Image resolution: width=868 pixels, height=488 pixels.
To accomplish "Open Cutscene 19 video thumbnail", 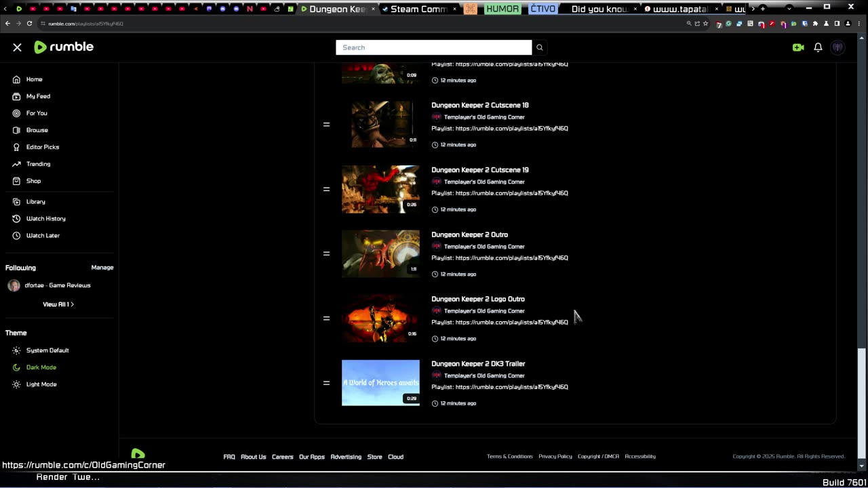I will (380, 189).
